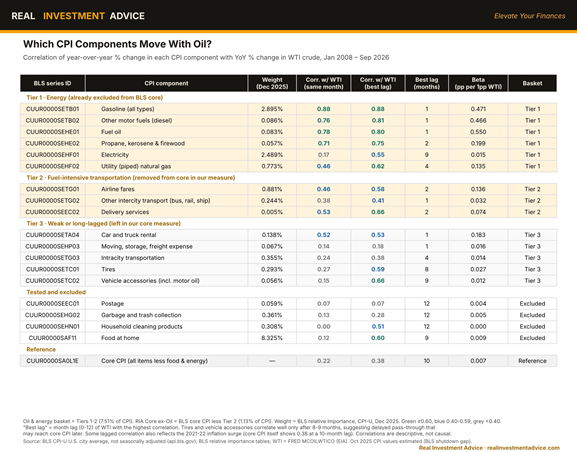Click the 0.005% weight for Delivery services
Image resolution: width=577 pixels, height=452 pixels.
[x=272, y=212]
